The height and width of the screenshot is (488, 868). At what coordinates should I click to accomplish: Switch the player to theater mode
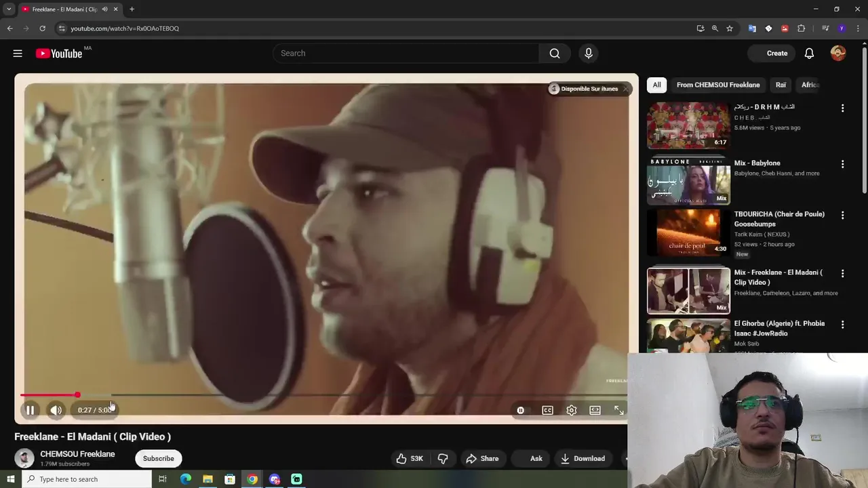tap(595, 410)
